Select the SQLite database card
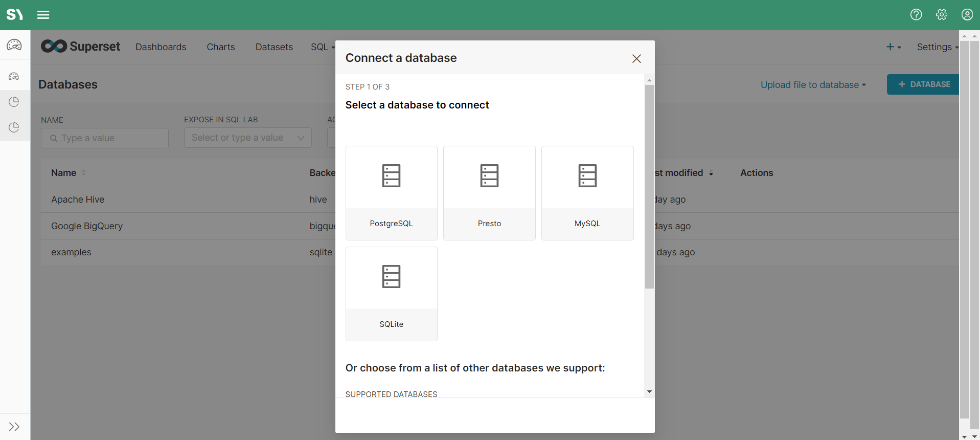980x440 pixels. (x=391, y=294)
